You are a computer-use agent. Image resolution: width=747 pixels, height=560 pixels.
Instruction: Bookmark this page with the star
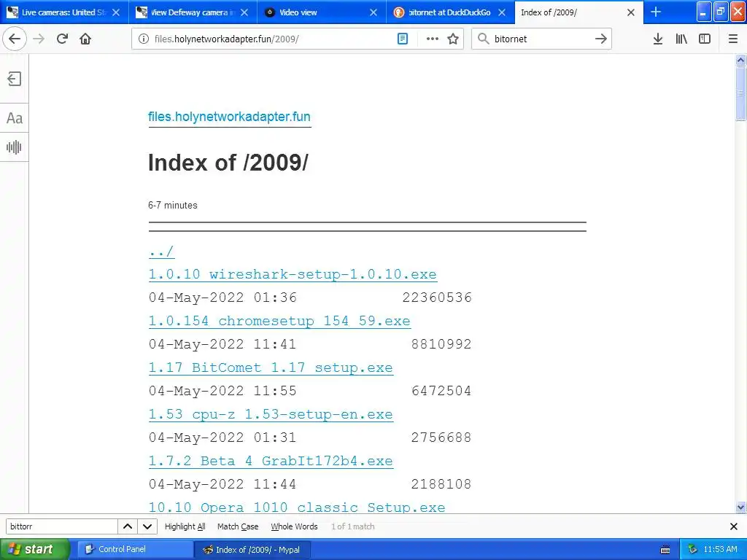click(453, 39)
